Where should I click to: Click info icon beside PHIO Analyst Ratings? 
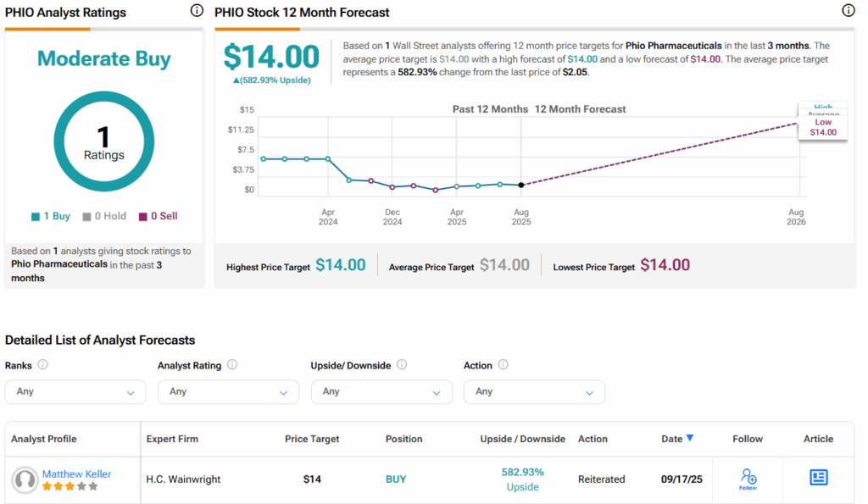pyautogui.click(x=197, y=11)
